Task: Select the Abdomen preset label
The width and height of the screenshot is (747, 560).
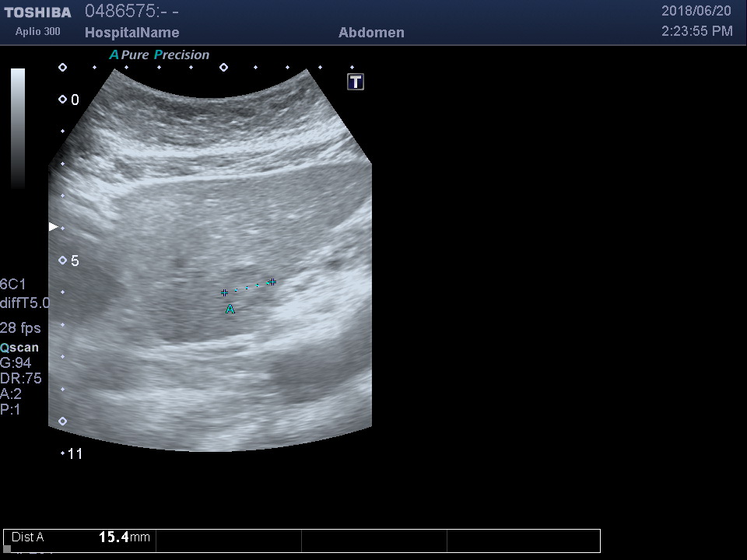Action: click(371, 33)
